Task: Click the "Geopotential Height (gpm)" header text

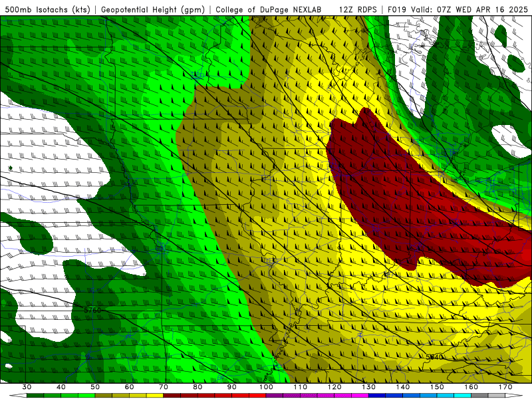Action: [x=153, y=9]
